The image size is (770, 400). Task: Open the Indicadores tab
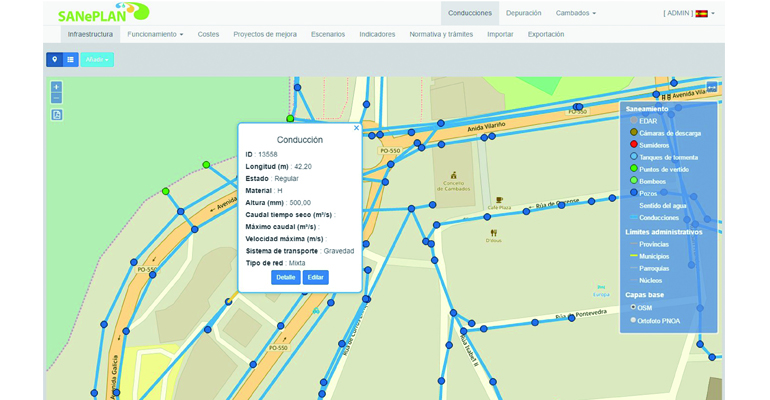pos(376,34)
